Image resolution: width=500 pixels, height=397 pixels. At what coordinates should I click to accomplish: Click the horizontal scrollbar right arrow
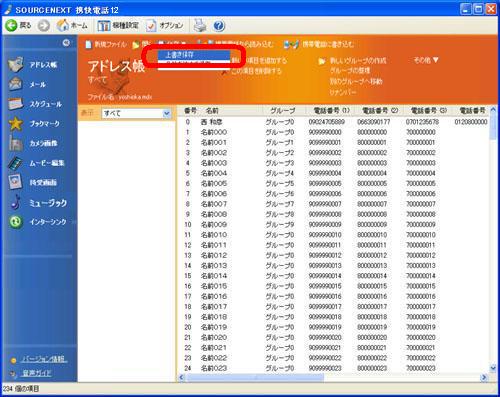coord(484,377)
